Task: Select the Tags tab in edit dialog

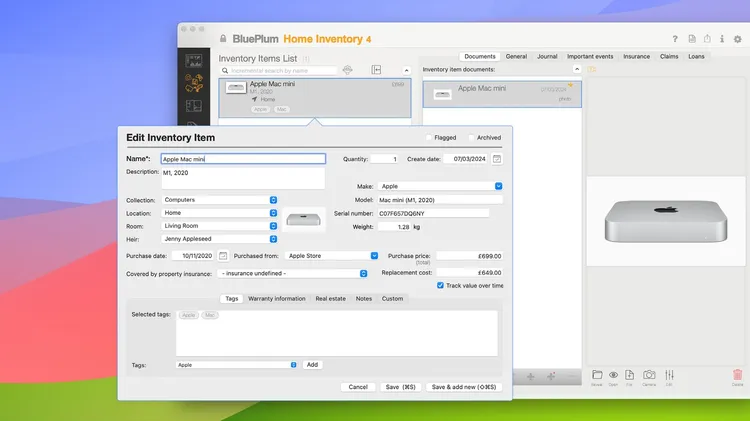Action: coord(232,299)
